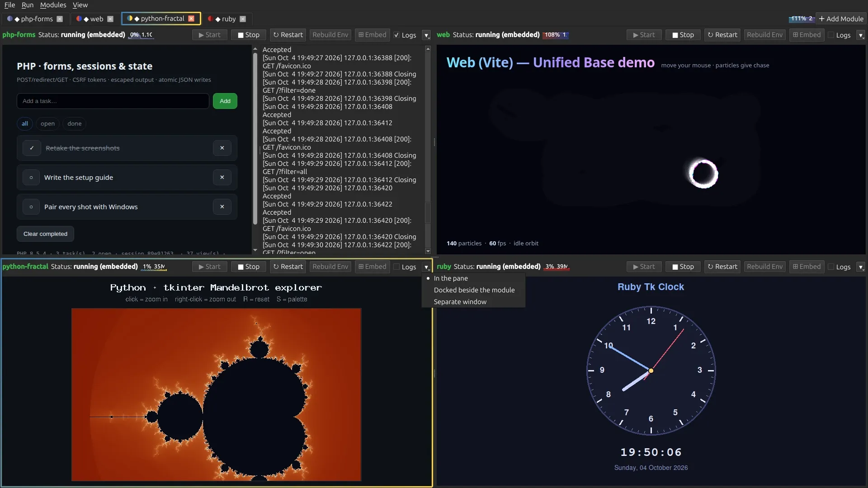Stop the php-forms module
Viewport: 868px width, 488px height.
[249, 35]
